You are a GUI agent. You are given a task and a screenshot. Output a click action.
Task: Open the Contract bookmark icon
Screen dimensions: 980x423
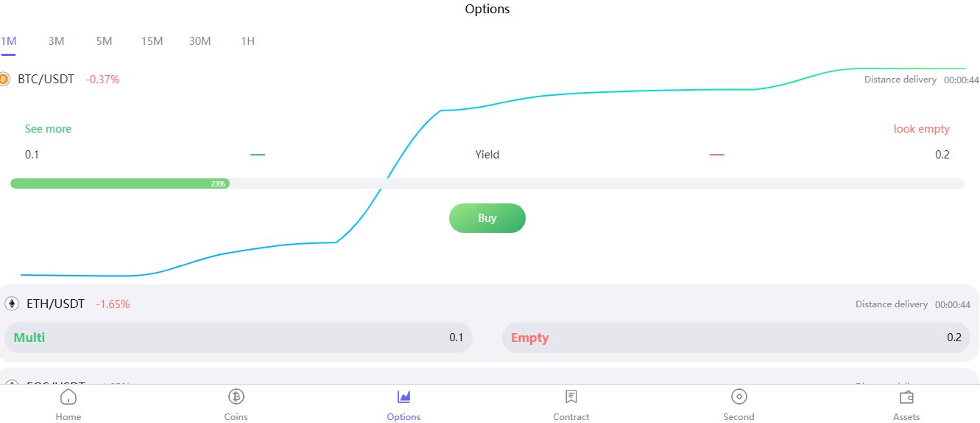click(571, 397)
